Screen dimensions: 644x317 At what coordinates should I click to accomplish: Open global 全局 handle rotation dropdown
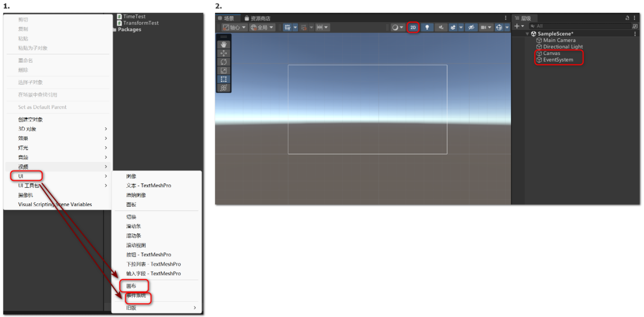262,27
